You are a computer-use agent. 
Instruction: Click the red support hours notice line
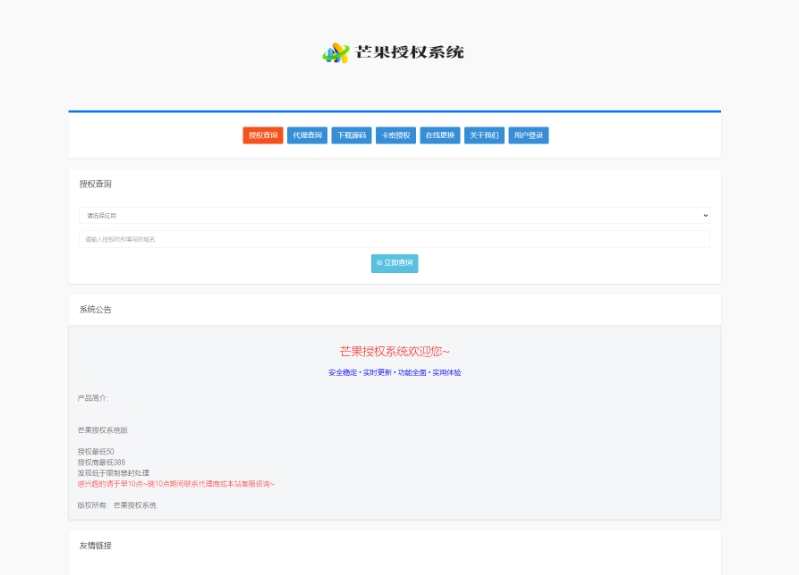click(176, 484)
